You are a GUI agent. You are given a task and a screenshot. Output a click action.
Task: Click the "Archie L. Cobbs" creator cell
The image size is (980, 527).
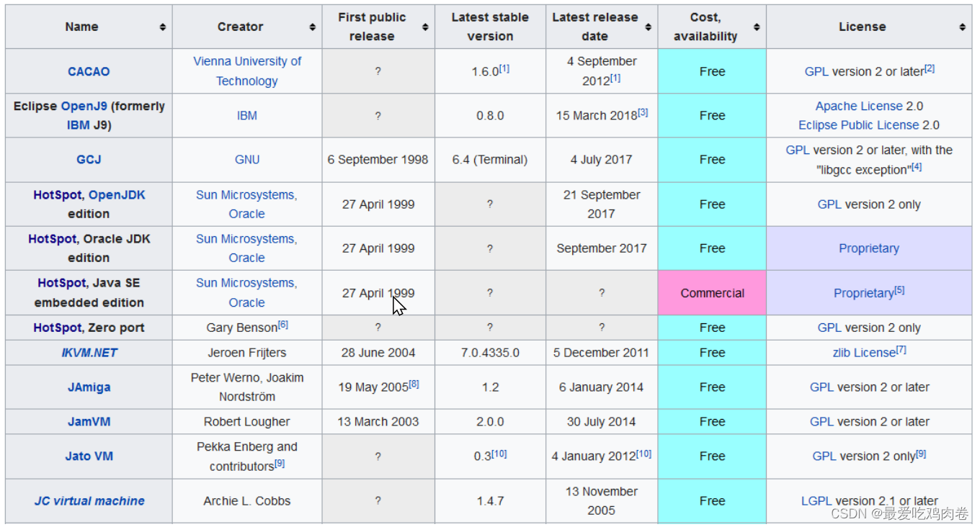(247, 501)
